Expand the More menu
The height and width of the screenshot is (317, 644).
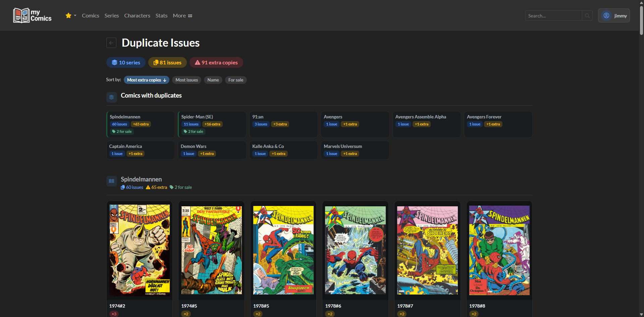pos(182,15)
